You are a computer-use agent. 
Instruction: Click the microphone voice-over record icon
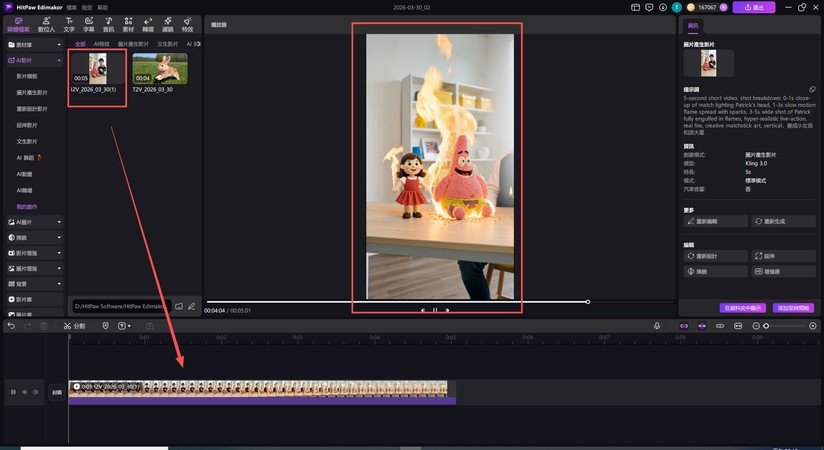pos(657,326)
